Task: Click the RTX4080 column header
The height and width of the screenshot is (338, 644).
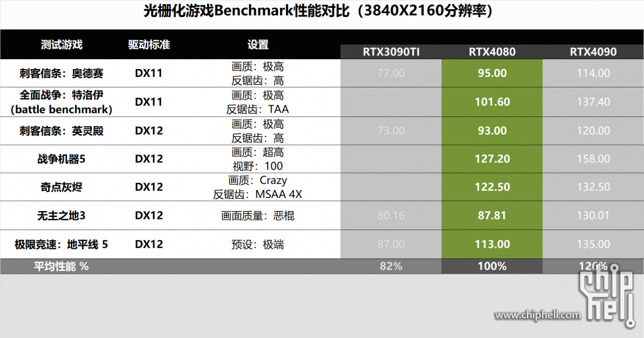Action: tap(492, 52)
